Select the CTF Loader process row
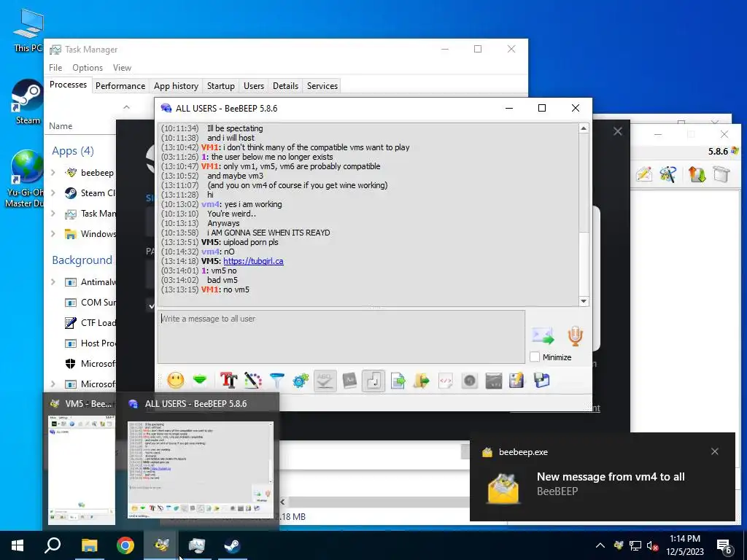Image resolution: width=747 pixels, height=560 pixels. 81,323
